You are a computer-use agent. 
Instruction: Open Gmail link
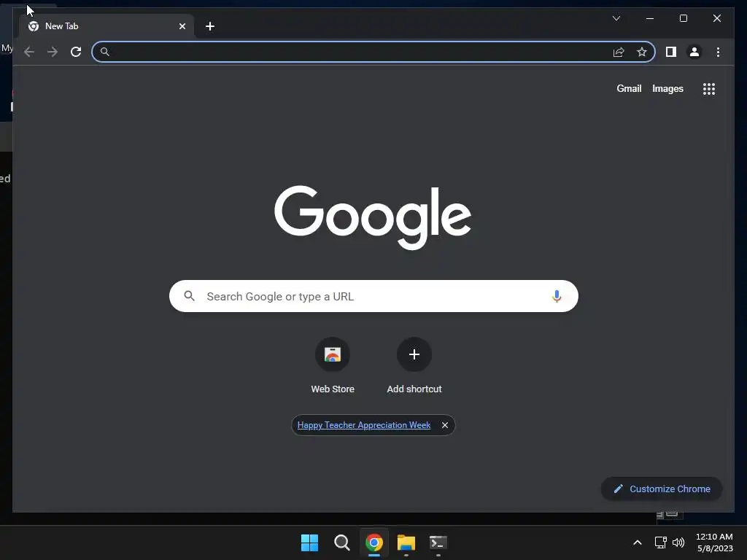coord(629,88)
